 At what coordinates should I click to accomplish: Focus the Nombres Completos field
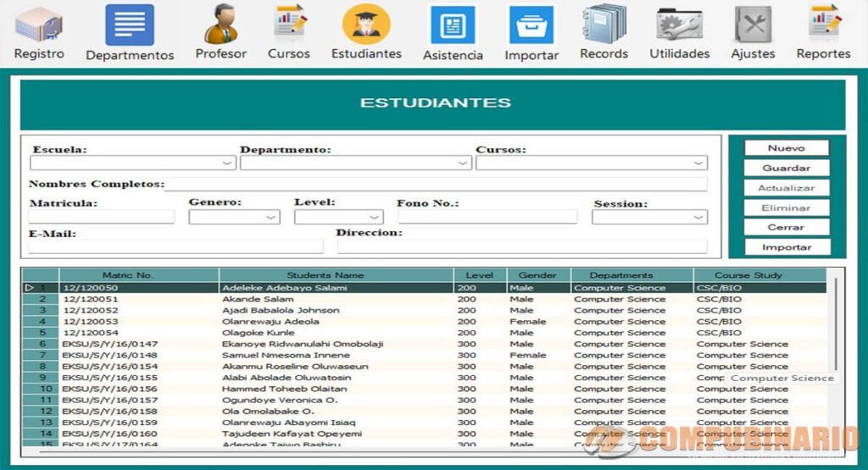(437, 185)
